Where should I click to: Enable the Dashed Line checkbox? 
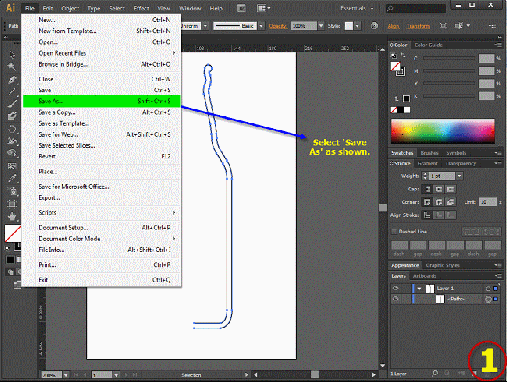pyautogui.click(x=394, y=231)
